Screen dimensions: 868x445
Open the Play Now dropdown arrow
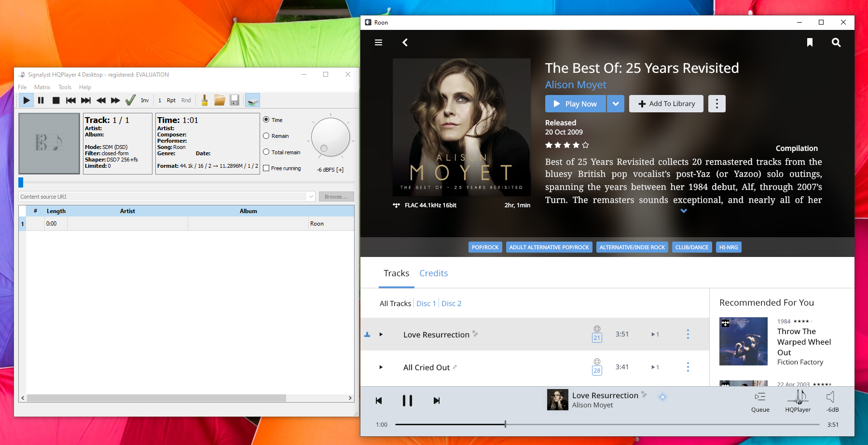tap(616, 104)
